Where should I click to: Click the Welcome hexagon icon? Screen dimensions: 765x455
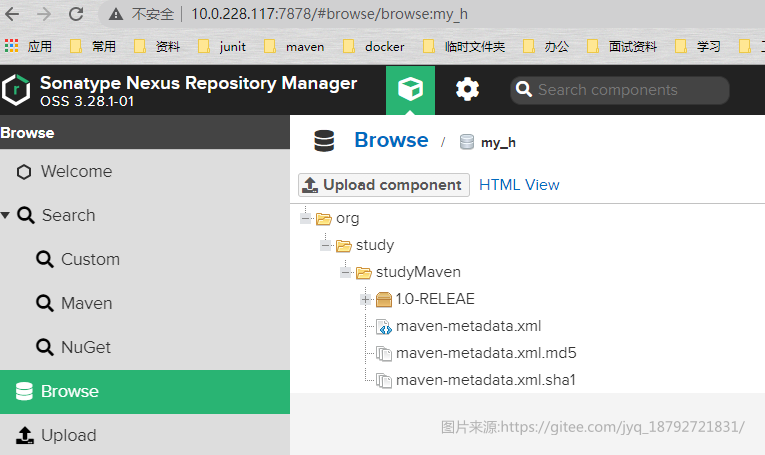coord(24,172)
